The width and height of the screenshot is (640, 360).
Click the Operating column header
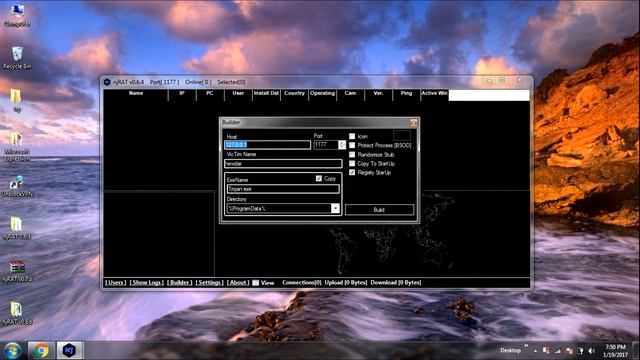pyautogui.click(x=322, y=93)
